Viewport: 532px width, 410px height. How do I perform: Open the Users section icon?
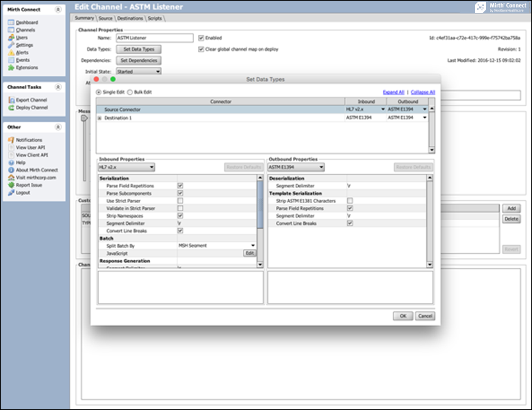pyautogui.click(x=11, y=38)
